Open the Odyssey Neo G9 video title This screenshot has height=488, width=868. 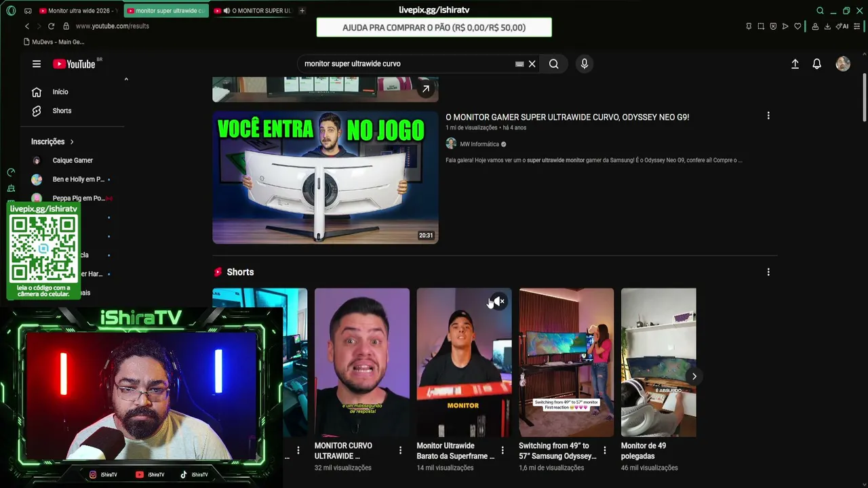pos(567,117)
